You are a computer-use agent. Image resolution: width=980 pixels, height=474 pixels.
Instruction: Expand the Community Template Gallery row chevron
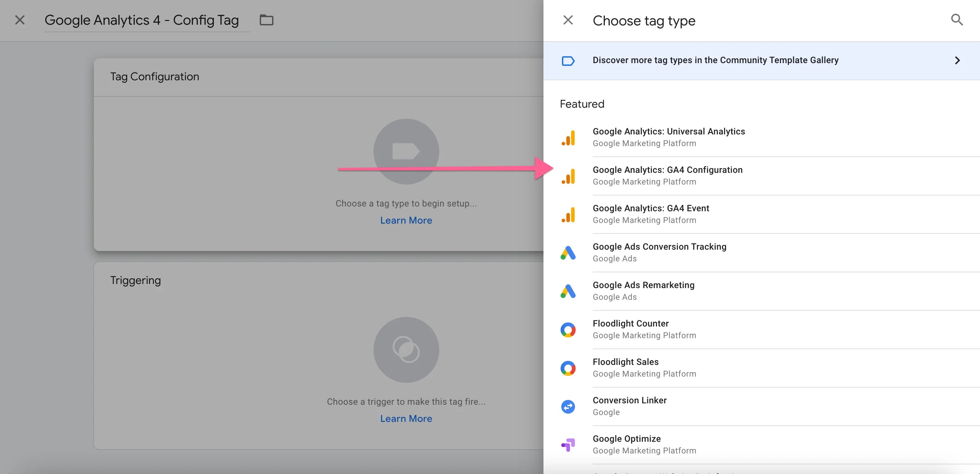click(957, 60)
